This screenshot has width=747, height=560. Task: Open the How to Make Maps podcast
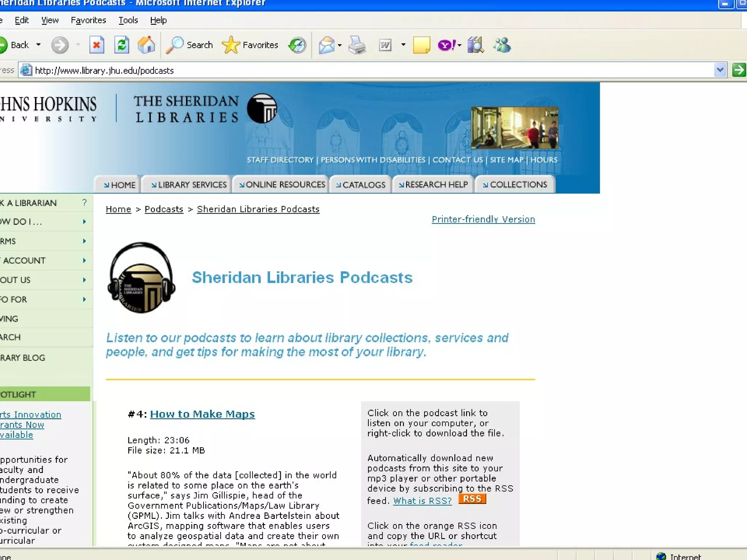coord(202,414)
